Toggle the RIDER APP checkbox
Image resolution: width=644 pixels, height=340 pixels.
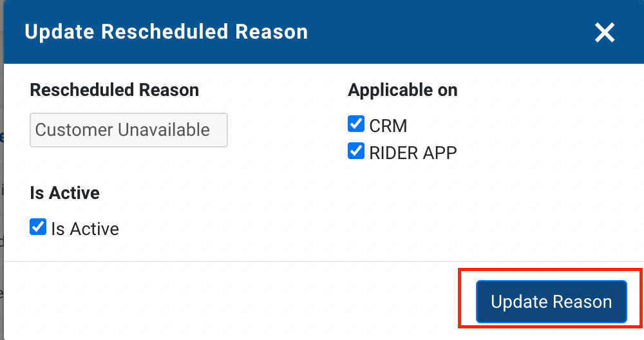coord(356,151)
